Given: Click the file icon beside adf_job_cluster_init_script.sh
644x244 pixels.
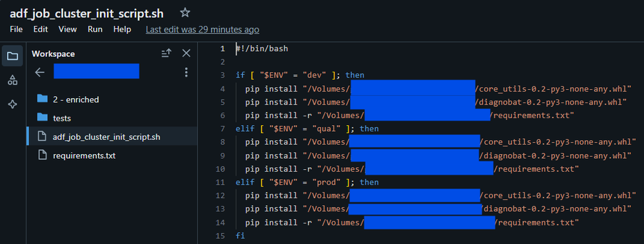Looking at the screenshot, I should tap(42, 137).
